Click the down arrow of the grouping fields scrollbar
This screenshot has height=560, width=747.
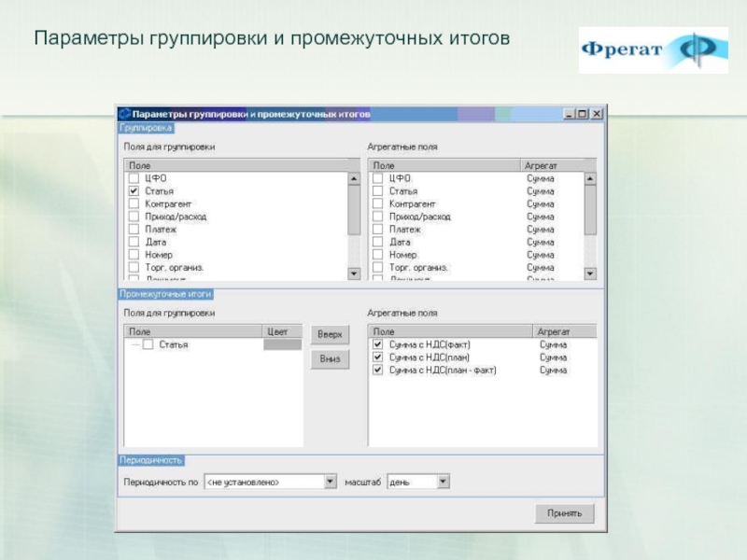tap(354, 273)
